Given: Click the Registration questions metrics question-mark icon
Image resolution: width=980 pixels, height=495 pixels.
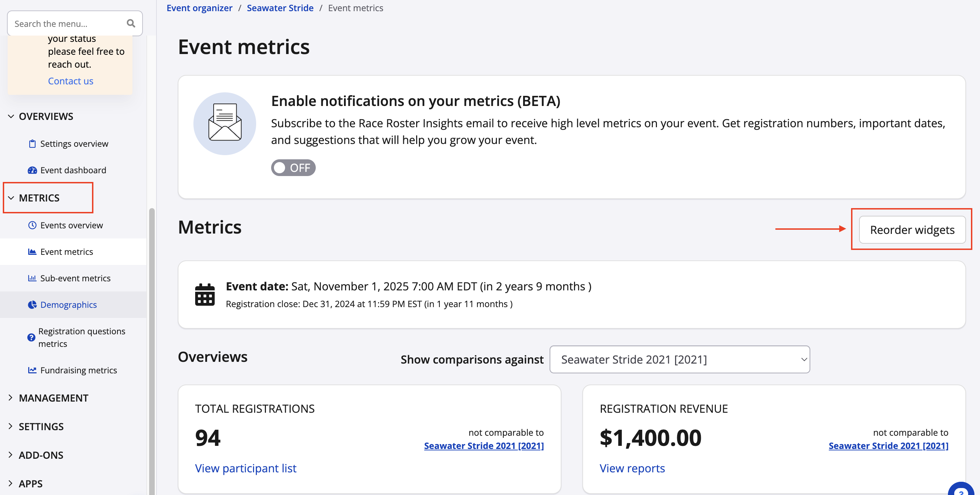Looking at the screenshot, I should 31,337.
